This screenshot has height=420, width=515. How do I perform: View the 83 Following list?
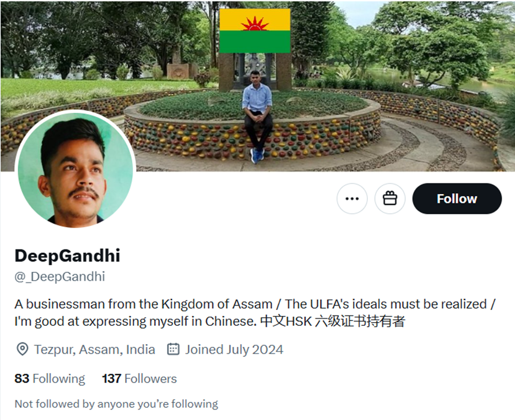[x=50, y=378]
